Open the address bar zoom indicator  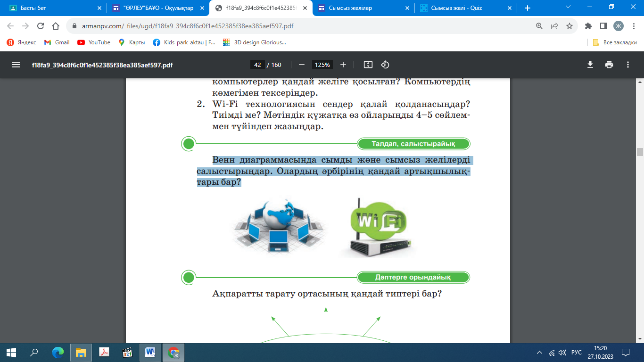(x=539, y=26)
